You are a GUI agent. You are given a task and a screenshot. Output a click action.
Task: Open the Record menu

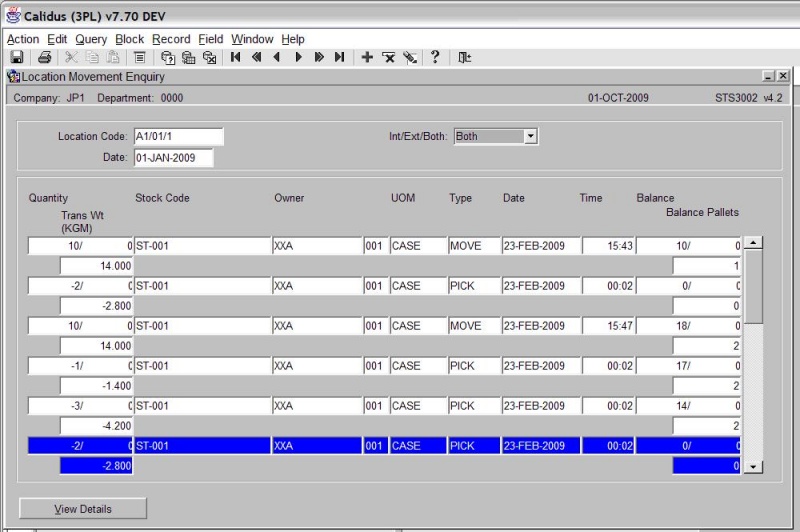pyautogui.click(x=171, y=39)
